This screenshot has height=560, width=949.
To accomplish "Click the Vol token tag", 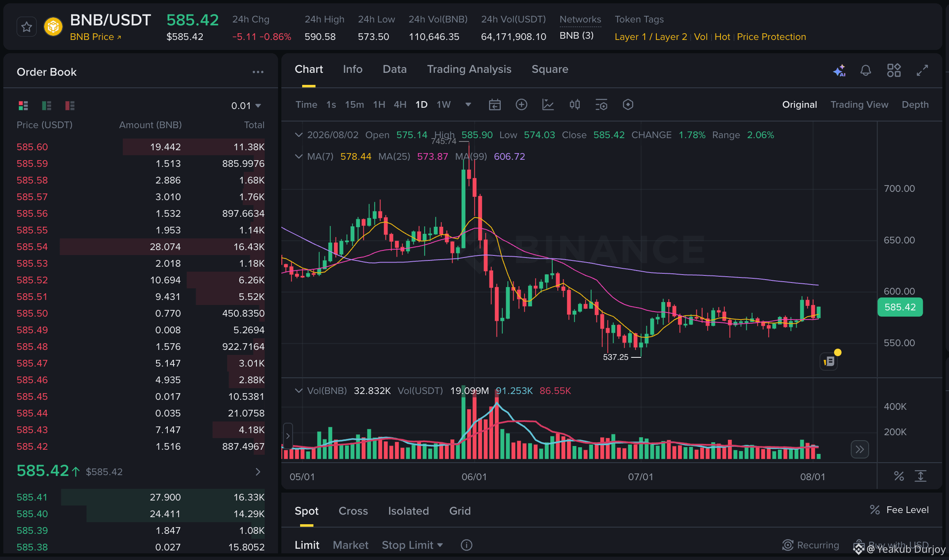I will click(701, 37).
